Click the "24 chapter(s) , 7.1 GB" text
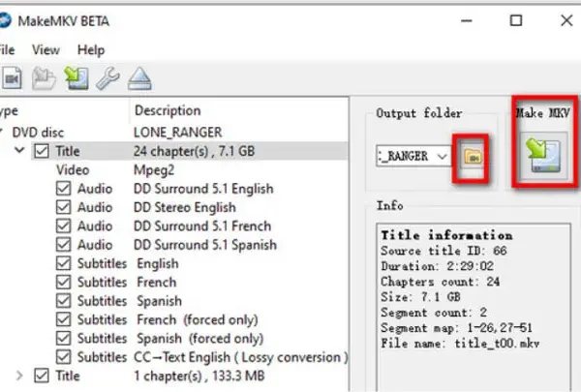581x392 pixels. pyautogui.click(x=195, y=151)
